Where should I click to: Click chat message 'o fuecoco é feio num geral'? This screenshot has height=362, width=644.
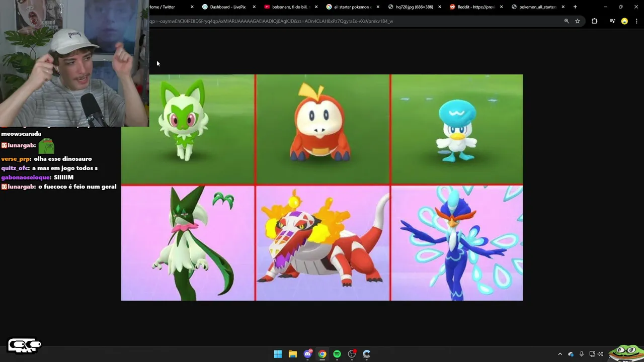click(77, 187)
